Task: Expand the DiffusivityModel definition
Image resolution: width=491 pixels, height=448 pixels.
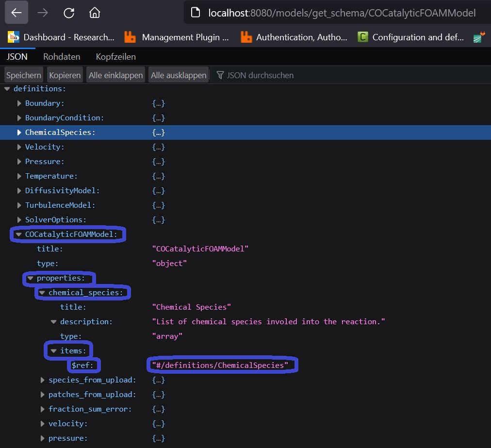Action: coord(19,191)
